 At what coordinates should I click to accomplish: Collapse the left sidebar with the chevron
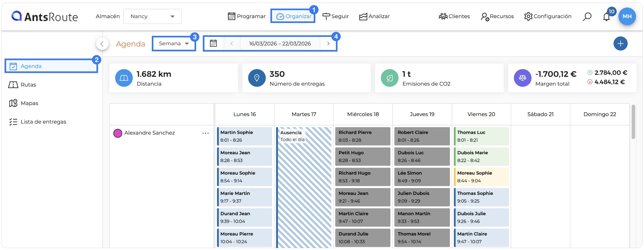[102, 44]
